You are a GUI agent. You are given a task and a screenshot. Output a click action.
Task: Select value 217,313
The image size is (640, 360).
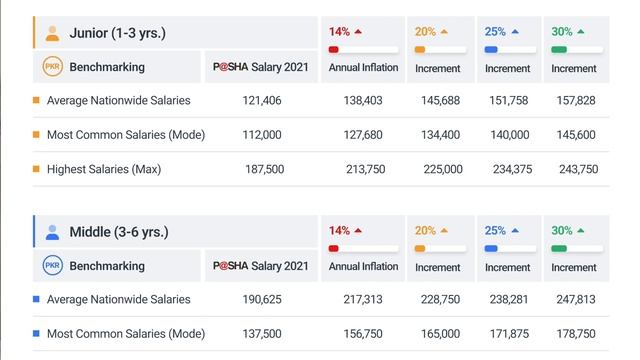363,300
